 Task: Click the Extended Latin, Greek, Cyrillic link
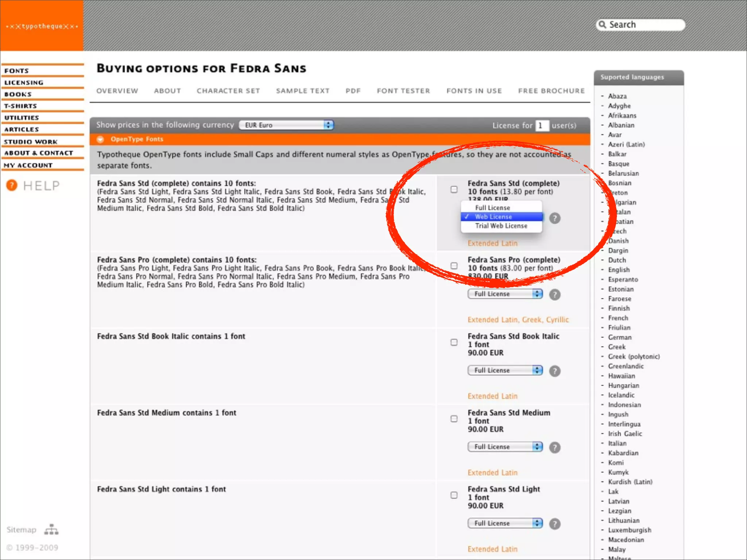518,320
